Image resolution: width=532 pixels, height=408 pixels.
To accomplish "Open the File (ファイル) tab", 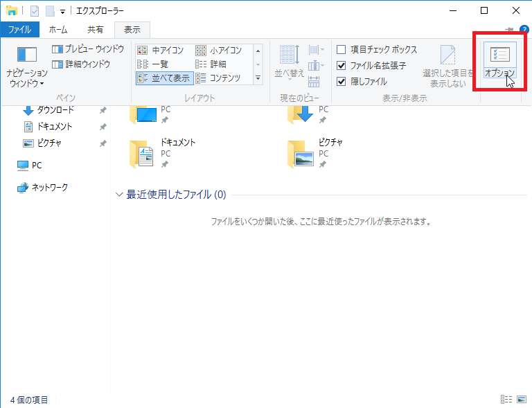I will pos(19,30).
